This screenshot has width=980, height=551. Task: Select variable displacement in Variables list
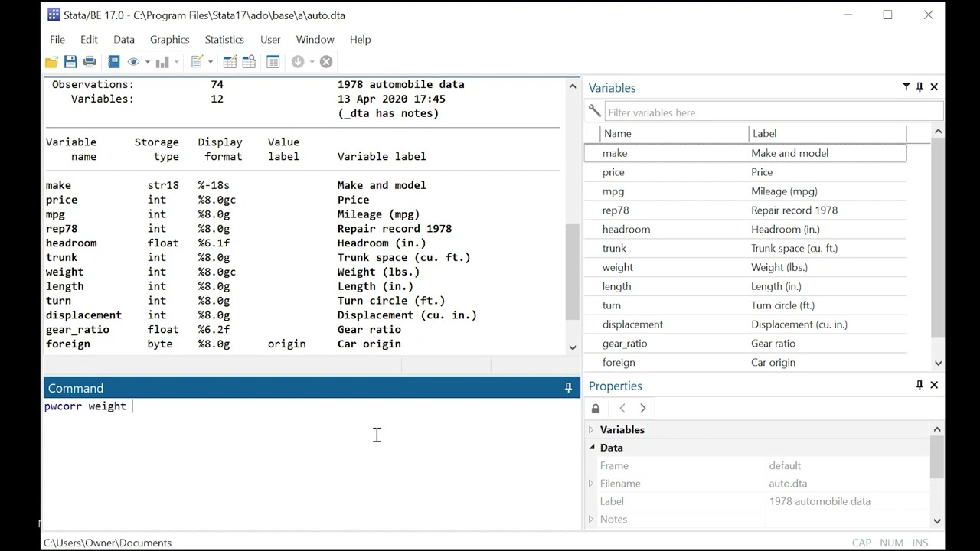(x=746, y=324)
